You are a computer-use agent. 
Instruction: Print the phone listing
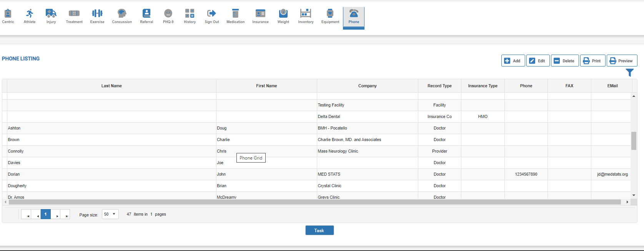(592, 61)
